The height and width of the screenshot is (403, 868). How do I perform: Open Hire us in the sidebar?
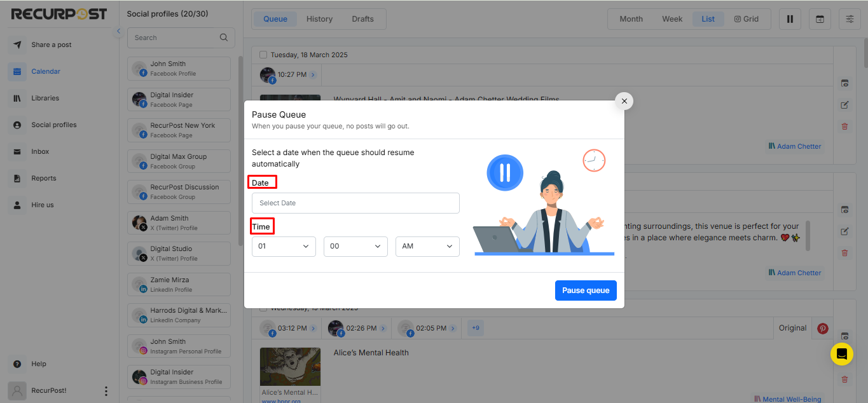[x=43, y=205]
